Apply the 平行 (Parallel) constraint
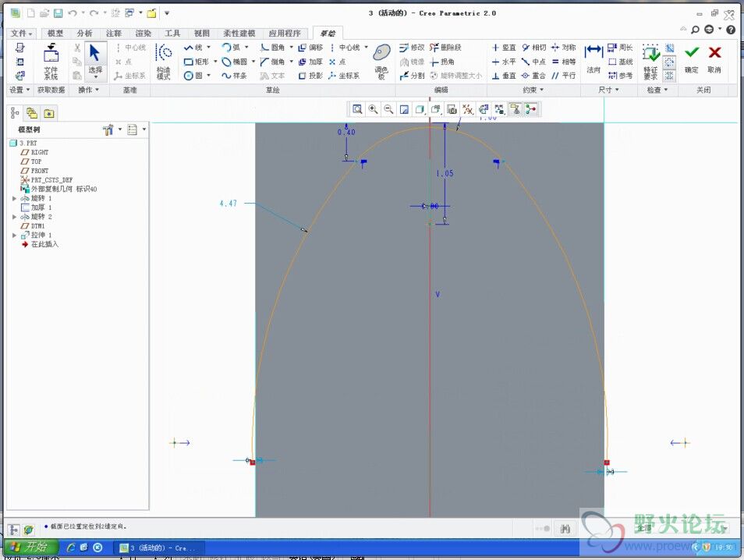744x560 pixels. pyautogui.click(x=564, y=76)
